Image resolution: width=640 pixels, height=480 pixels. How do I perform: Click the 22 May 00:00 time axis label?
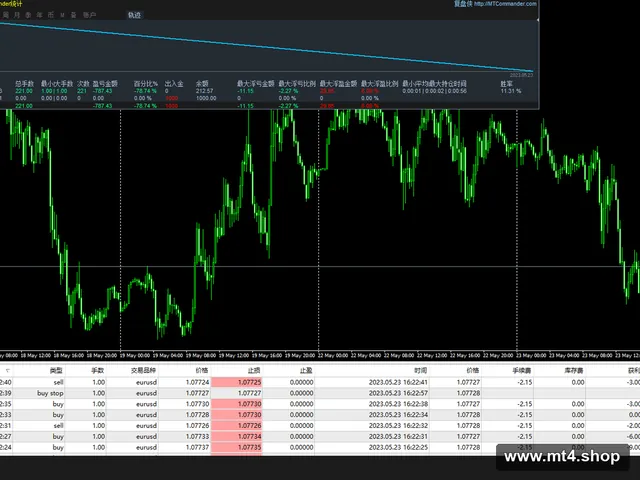(x=333, y=356)
